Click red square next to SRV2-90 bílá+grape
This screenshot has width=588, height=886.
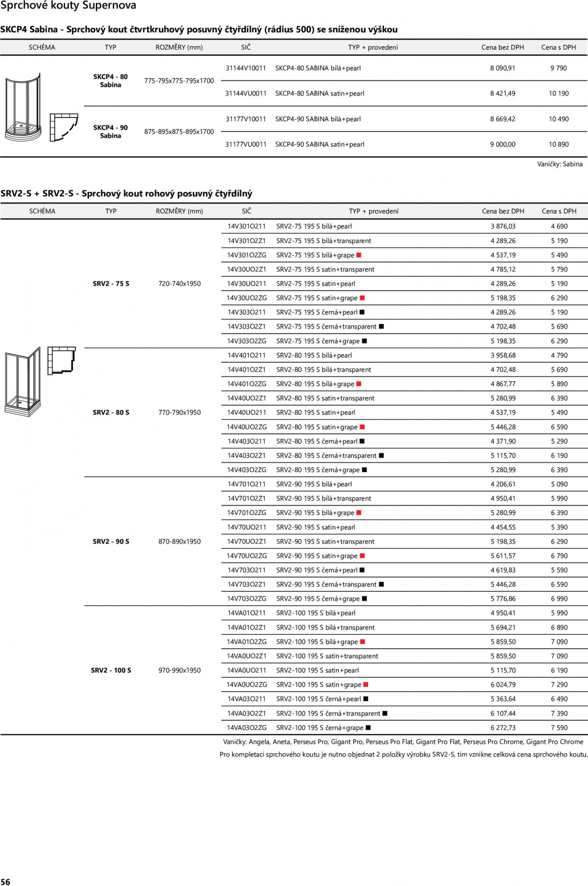point(359,513)
